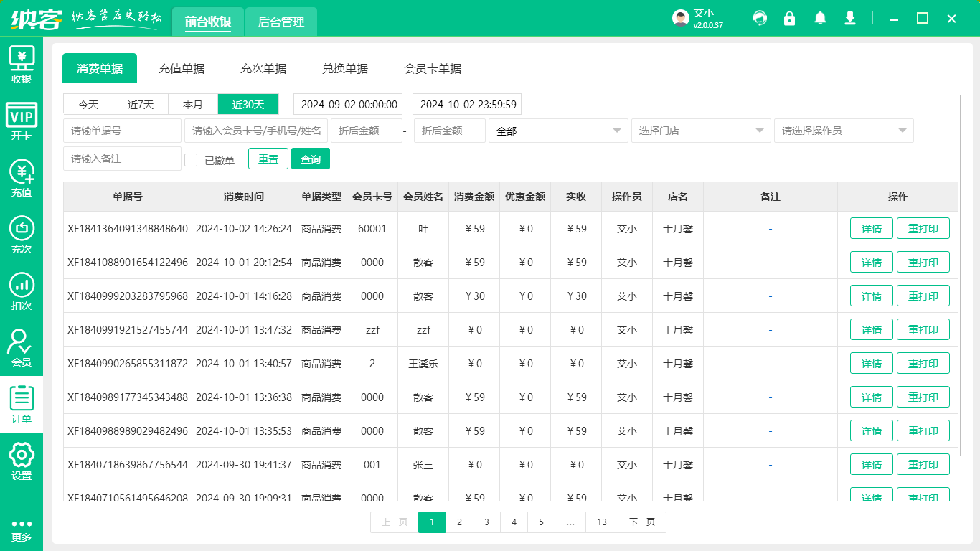Filter by 近30天
The width and height of the screenshot is (980, 551).
coord(248,104)
